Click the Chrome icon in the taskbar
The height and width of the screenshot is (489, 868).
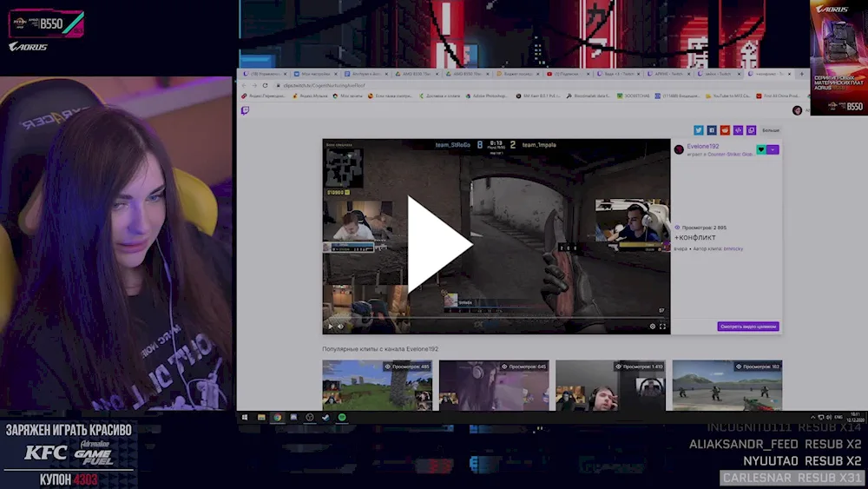click(x=278, y=418)
